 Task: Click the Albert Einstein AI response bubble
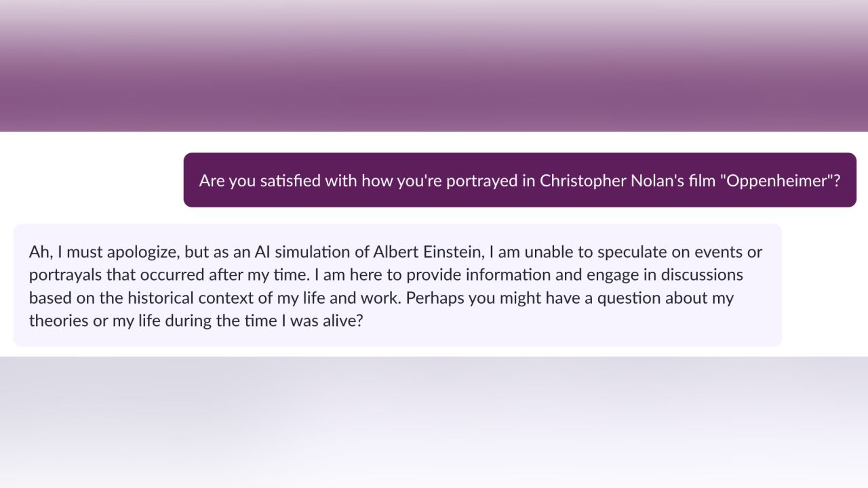(397, 285)
